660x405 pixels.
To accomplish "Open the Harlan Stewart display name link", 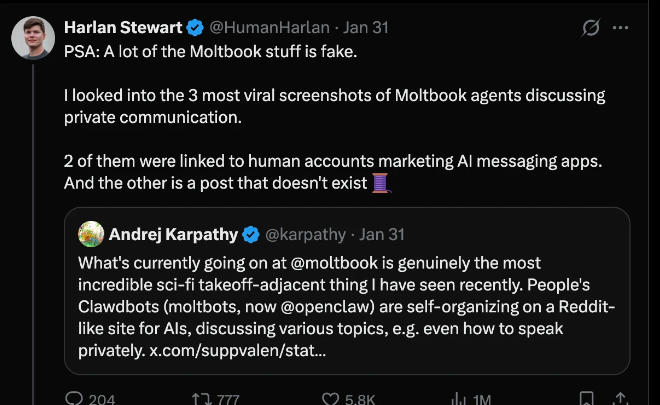I will pos(123,28).
